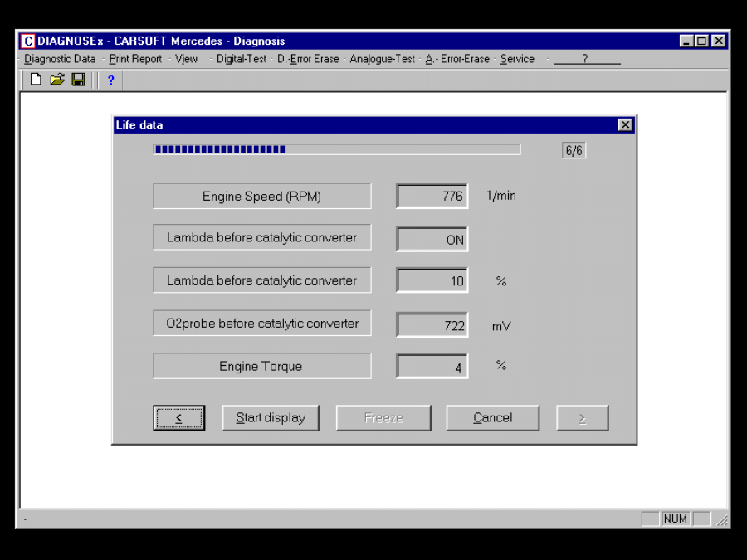Cancel the Life data view

point(492,418)
